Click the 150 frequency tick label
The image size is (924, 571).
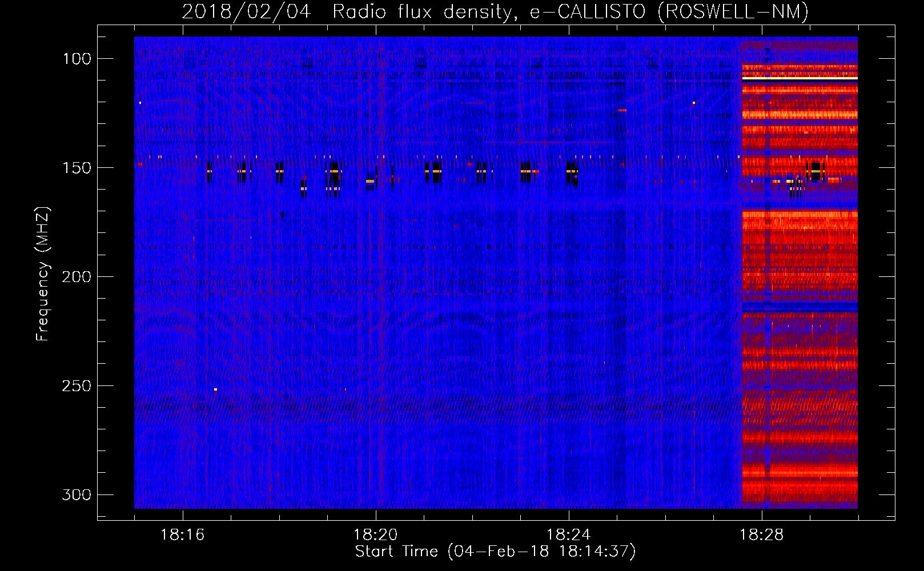click(x=77, y=168)
